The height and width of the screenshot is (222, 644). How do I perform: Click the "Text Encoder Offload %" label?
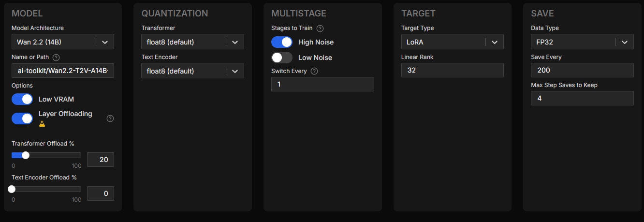point(44,178)
